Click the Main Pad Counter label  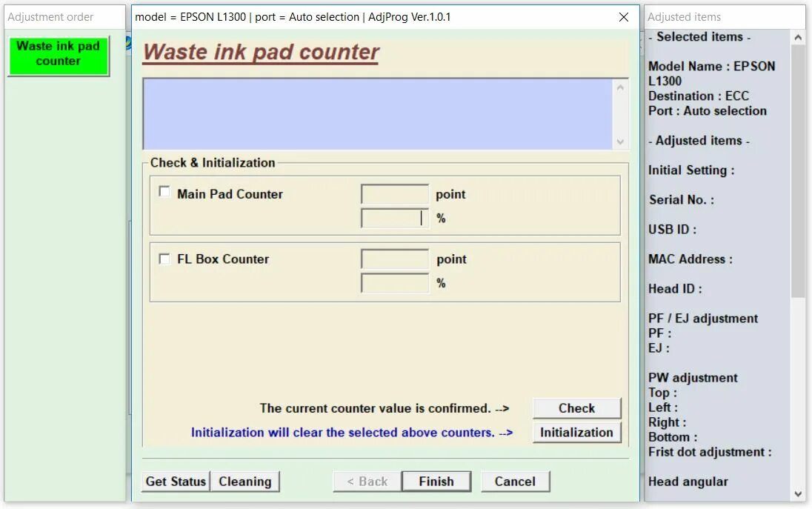click(230, 194)
